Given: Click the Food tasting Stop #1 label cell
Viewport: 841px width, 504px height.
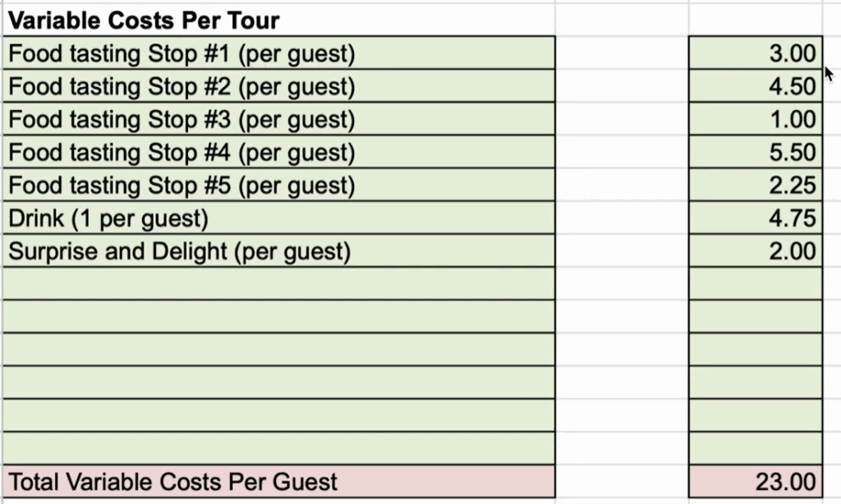Looking at the screenshot, I should pos(278,53).
